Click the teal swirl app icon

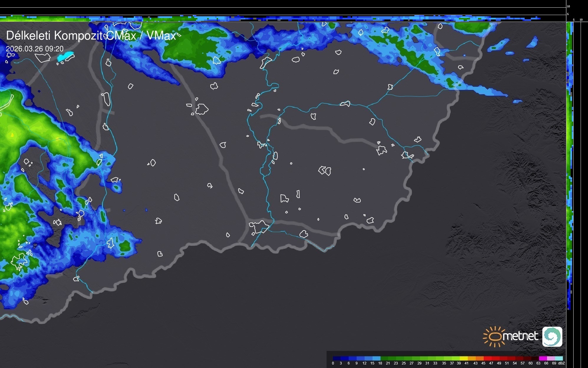552,336
